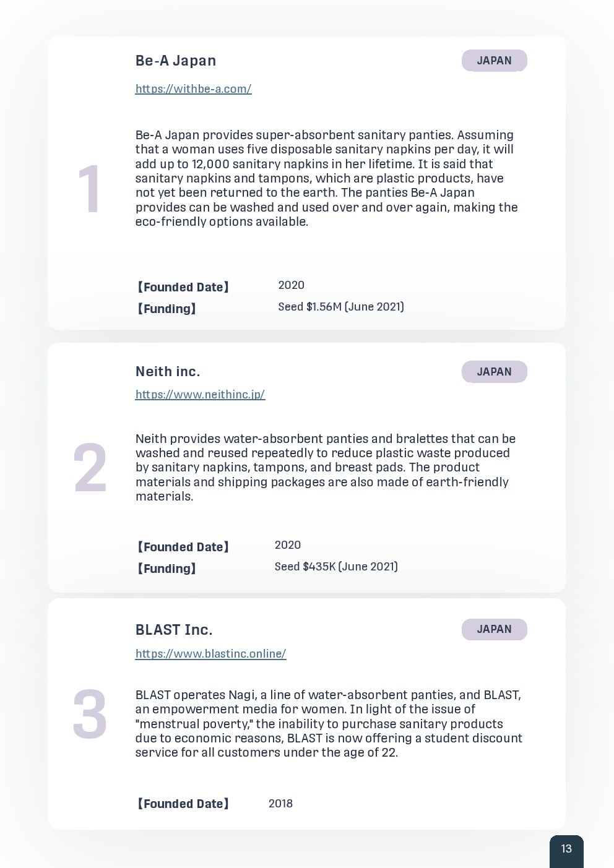Viewport: 614px width, 868px height.
Task: Click Neith's Funding label
Action: 166,569
